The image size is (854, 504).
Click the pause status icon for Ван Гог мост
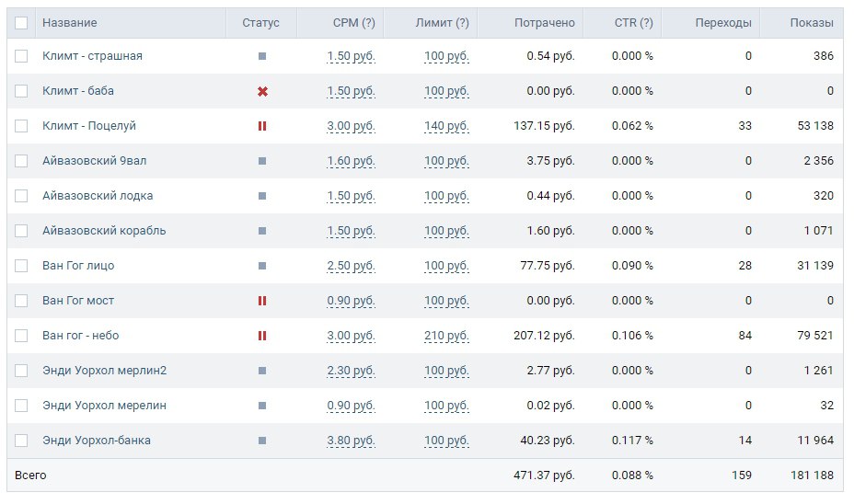[x=262, y=301]
